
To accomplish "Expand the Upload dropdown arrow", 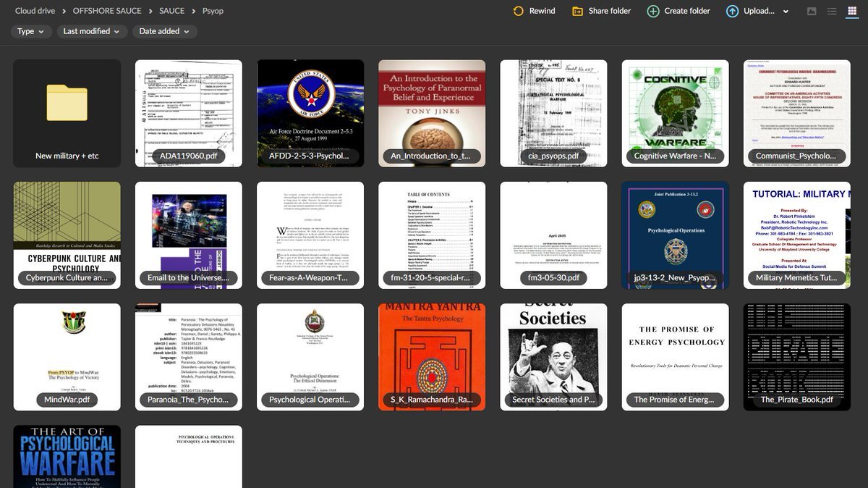I will pos(786,12).
